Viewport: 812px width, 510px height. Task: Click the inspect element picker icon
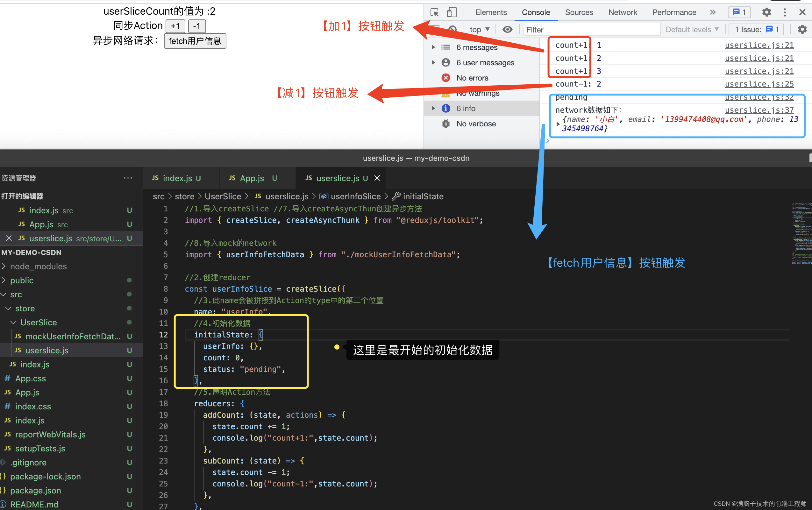[435, 12]
